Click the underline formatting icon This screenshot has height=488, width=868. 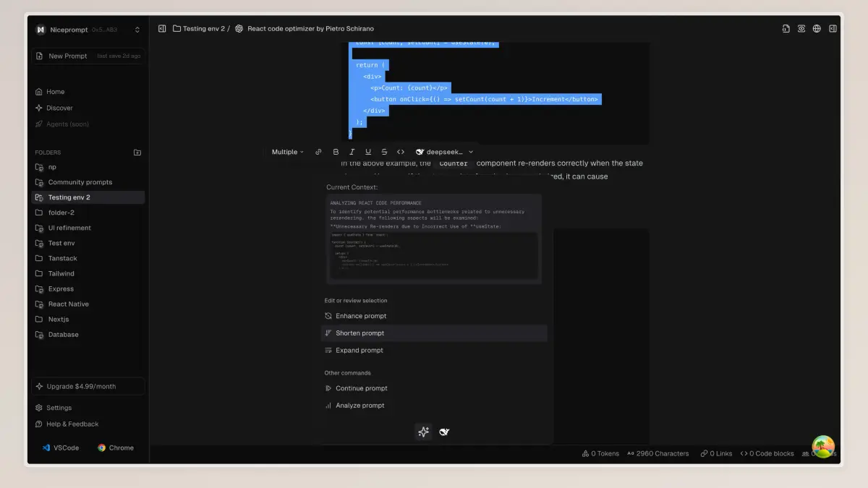coord(368,152)
